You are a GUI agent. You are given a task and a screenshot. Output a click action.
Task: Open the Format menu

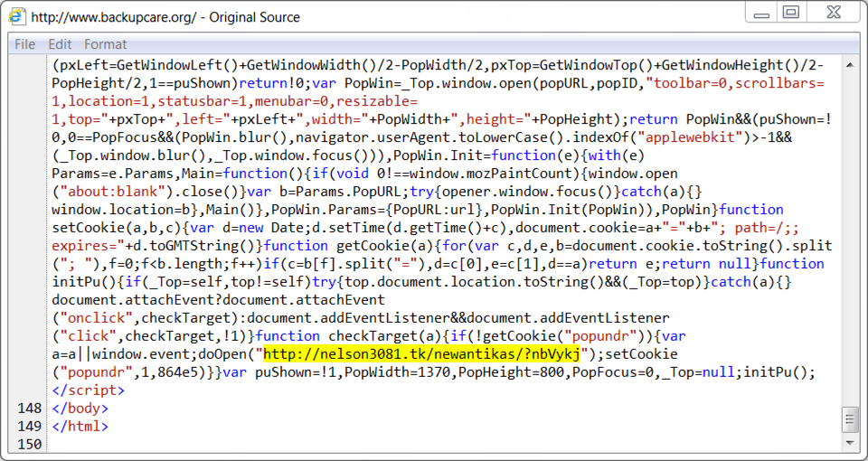(x=105, y=44)
